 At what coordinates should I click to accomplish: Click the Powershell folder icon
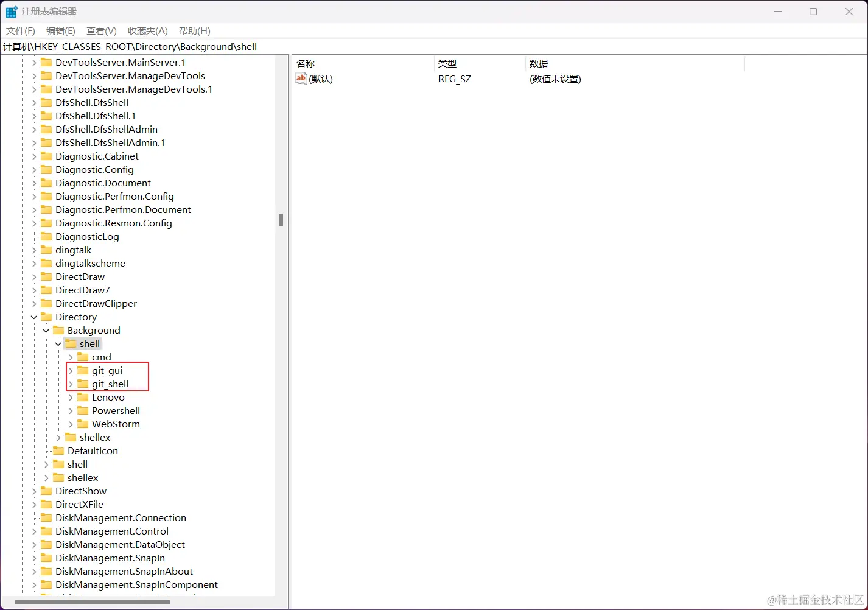pos(83,410)
